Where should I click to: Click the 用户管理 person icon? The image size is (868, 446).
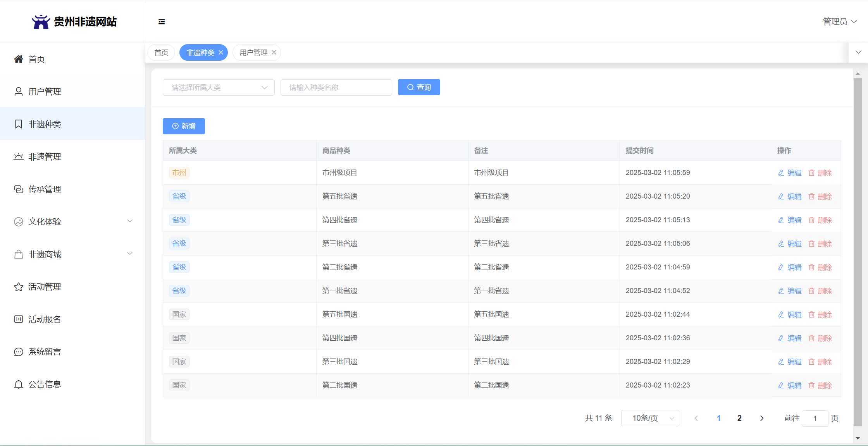coord(19,92)
